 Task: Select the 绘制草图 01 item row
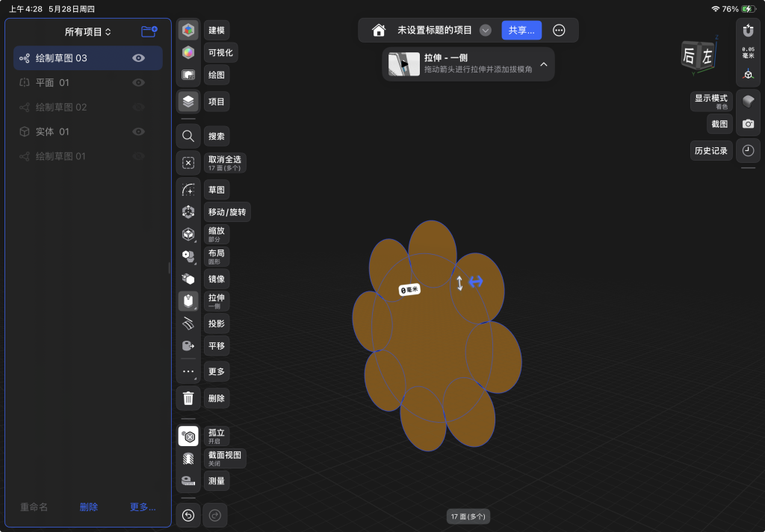(x=88, y=156)
